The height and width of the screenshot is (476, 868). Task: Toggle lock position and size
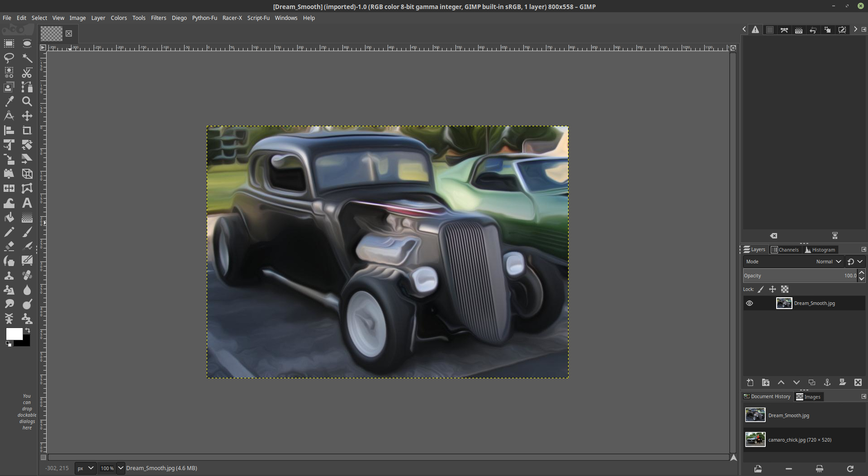click(x=773, y=289)
